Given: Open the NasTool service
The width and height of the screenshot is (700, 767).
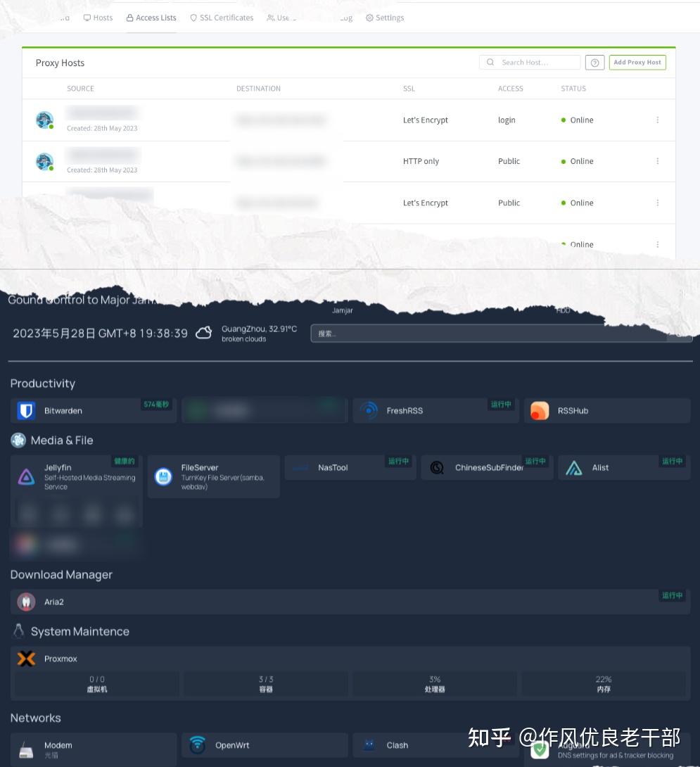Looking at the screenshot, I should 350,468.
